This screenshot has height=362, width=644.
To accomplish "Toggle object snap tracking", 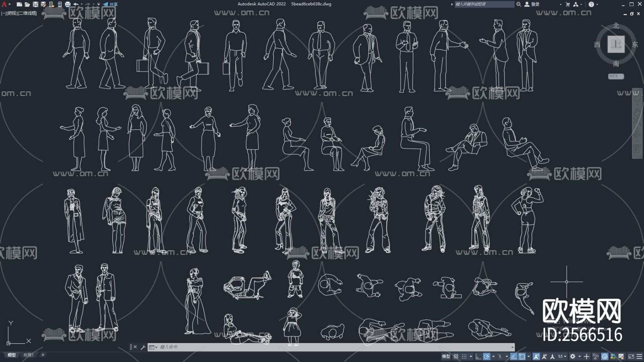I will coord(513,356).
